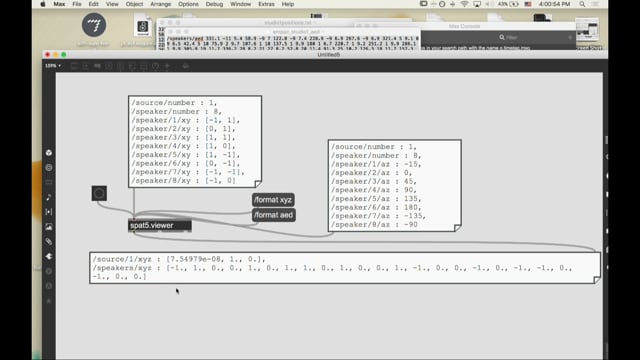Open the Notification Center icon
Viewport: 640px width, 360px height.
click(596, 4)
